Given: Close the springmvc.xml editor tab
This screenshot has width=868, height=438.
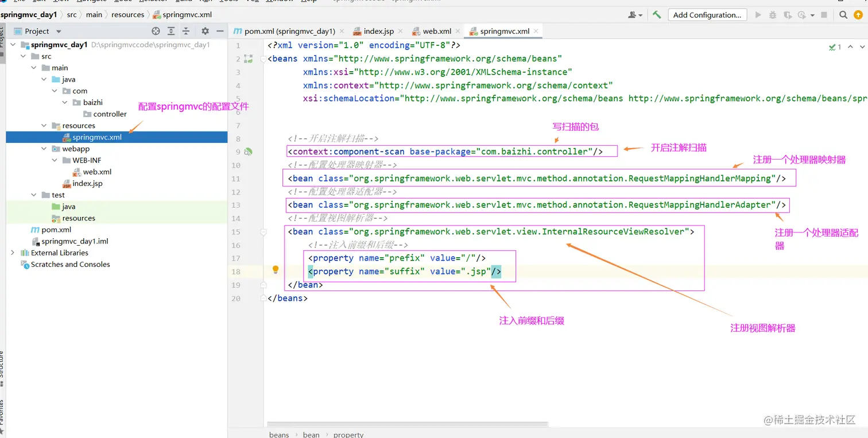Looking at the screenshot, I should [536, 31].
